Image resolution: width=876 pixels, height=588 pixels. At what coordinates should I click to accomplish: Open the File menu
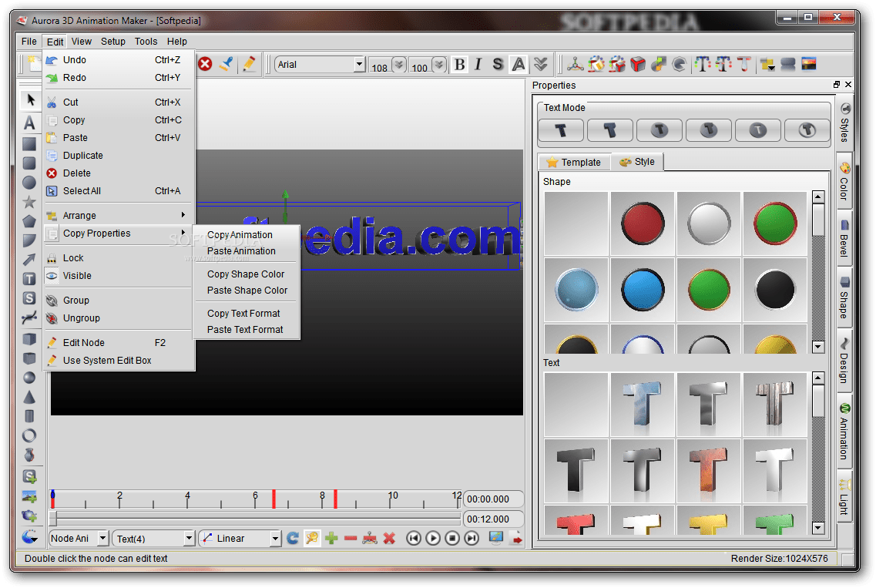29,42
